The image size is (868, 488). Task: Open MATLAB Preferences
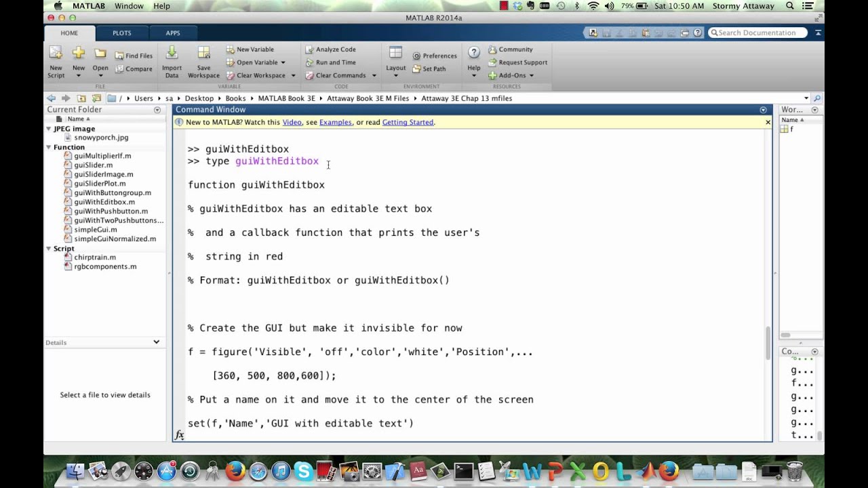[435, 56]
